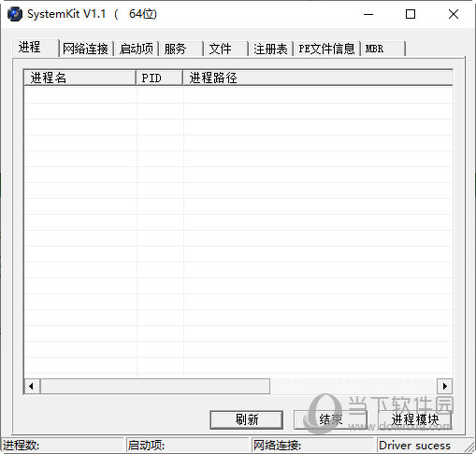Switch to the PE文件信息 tab
The image size is (476, 454).
coord(326,49)
